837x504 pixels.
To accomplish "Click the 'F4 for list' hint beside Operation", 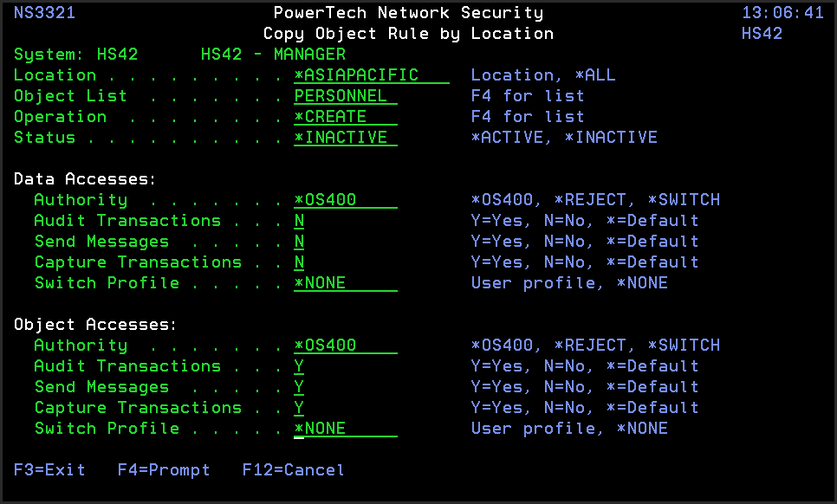I will [528, 117].
